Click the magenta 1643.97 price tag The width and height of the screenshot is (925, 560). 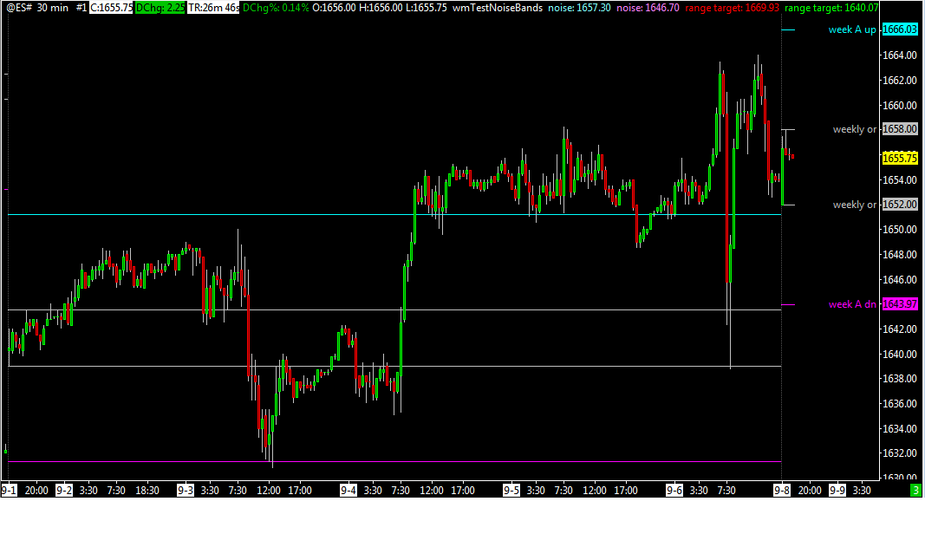point(900,304)
